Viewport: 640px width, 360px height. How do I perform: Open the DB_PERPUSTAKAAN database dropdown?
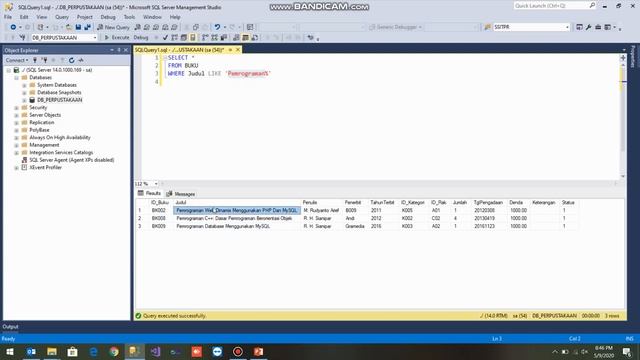tap(95, 38)
